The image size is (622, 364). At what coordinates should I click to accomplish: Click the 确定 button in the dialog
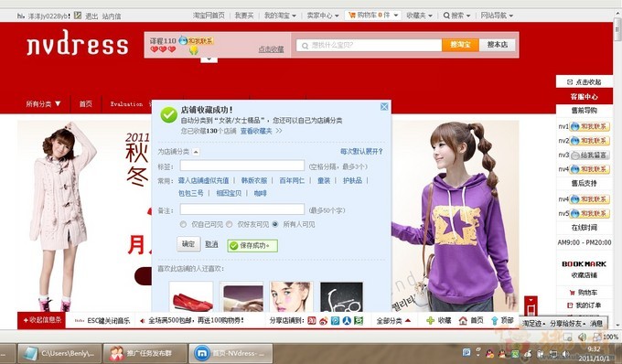click(x=188, y=244)
